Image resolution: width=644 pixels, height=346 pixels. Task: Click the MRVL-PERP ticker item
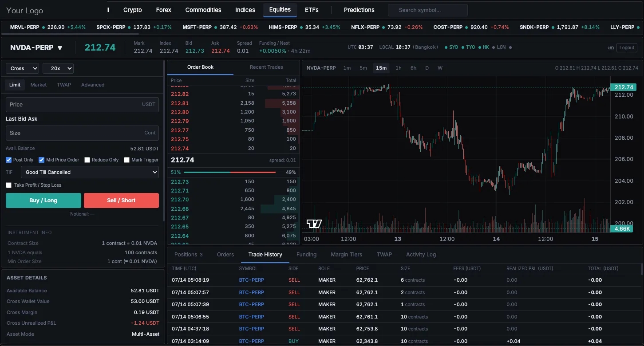[48, 27]
